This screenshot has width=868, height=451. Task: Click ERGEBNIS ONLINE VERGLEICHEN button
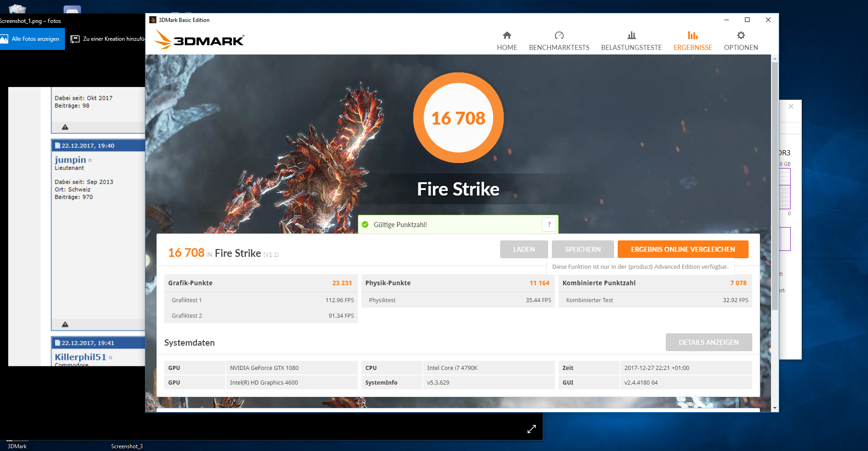coord(683,249)
